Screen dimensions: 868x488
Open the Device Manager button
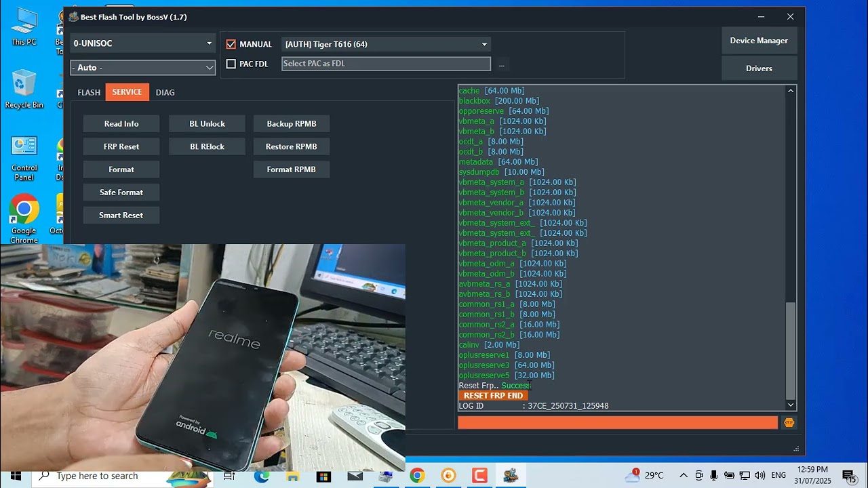coord(759,41)
